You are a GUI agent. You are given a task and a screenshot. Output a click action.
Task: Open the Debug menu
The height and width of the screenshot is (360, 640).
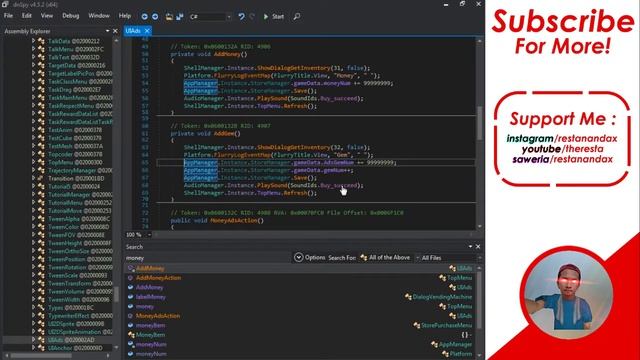[71, 16]
